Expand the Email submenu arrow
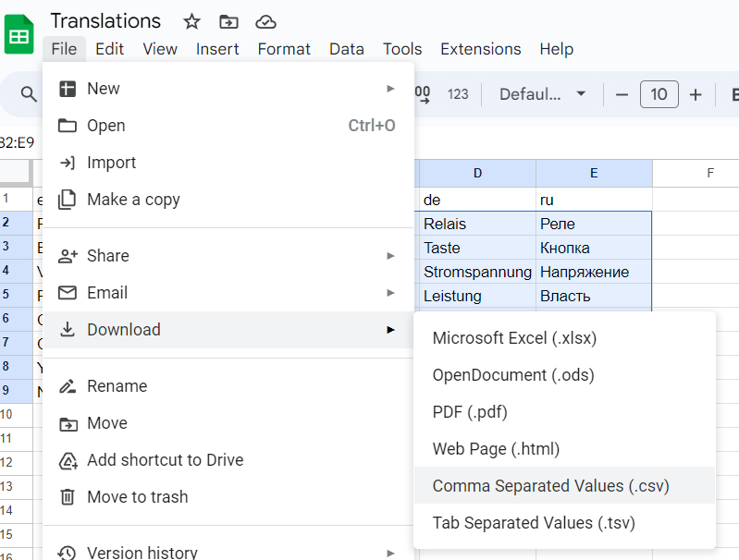This screenshot has height=560, width=739. point(390,293)
